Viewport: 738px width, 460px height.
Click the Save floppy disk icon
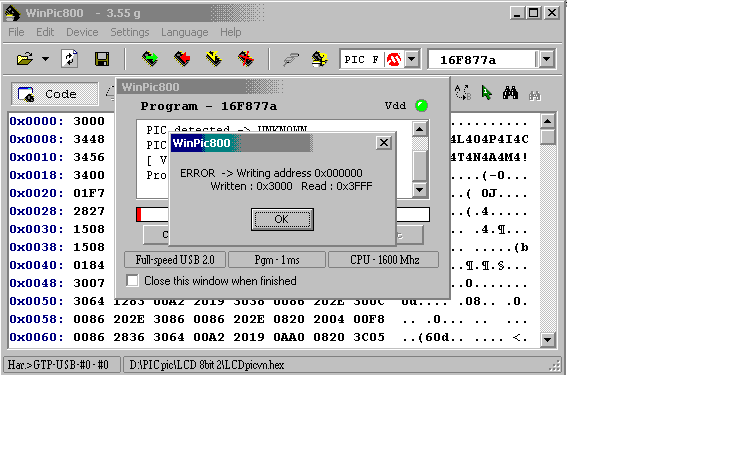[x=102, y=59]
